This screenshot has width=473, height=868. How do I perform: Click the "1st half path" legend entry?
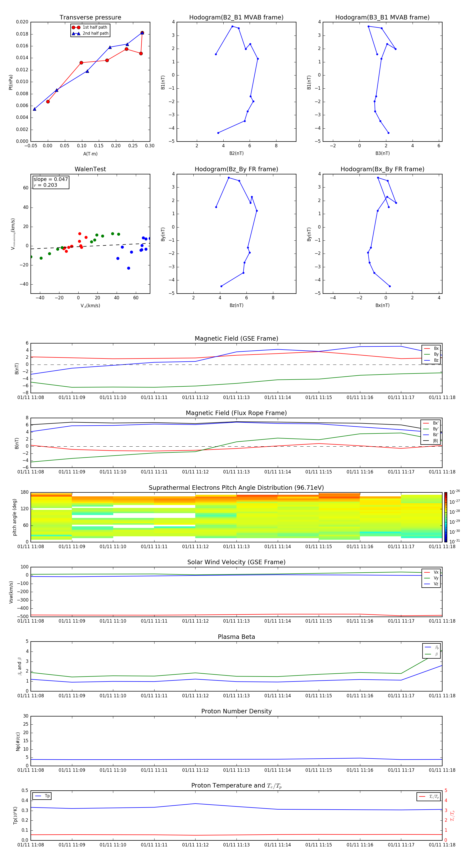coord(90,27)
